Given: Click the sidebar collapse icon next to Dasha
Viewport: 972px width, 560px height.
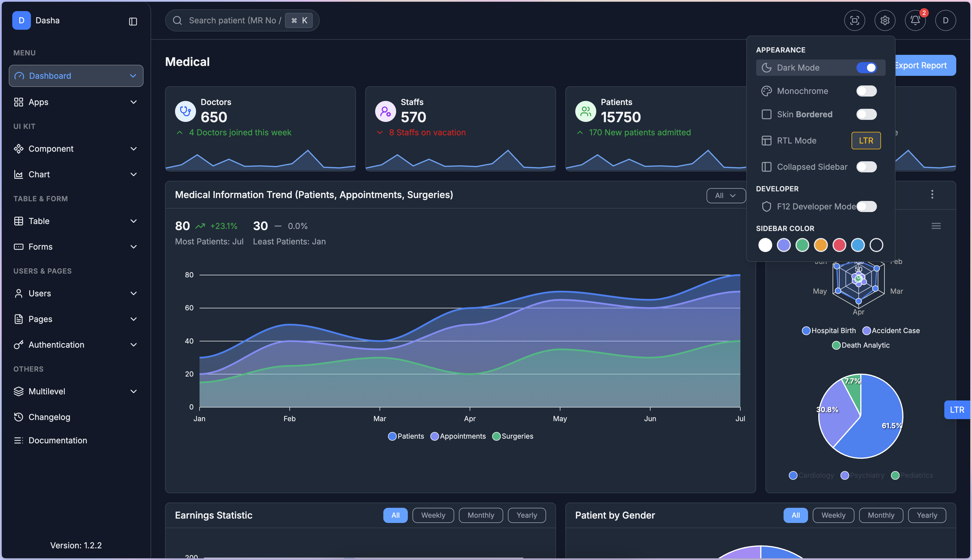Looking at the screenshot, I should (x=133, y=22).
